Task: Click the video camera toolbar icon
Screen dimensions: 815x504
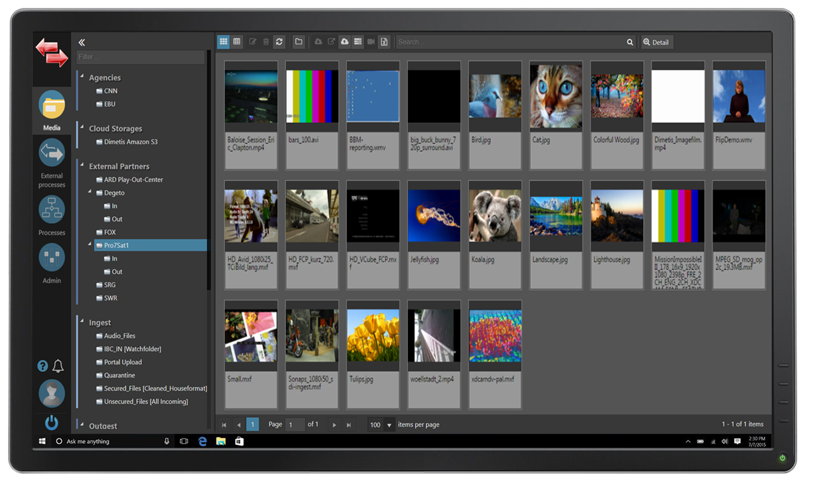Action: pyautogui.click(x=371, y=42)
